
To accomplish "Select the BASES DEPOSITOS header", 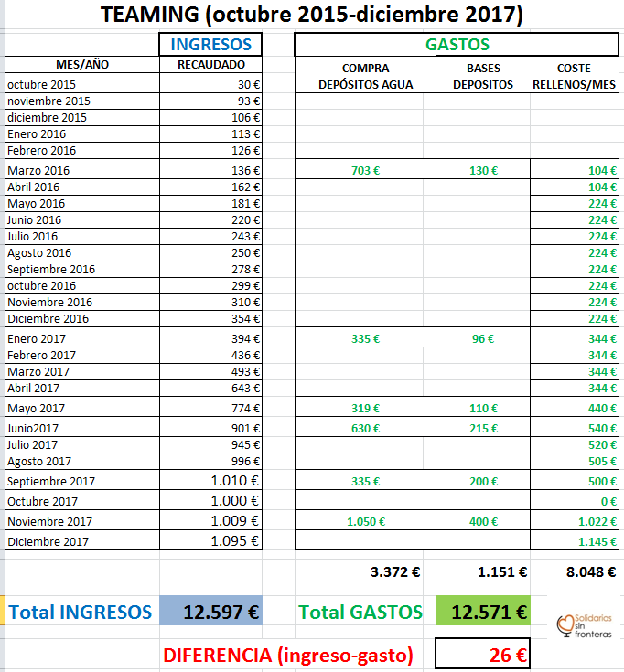I will (483, 76).
